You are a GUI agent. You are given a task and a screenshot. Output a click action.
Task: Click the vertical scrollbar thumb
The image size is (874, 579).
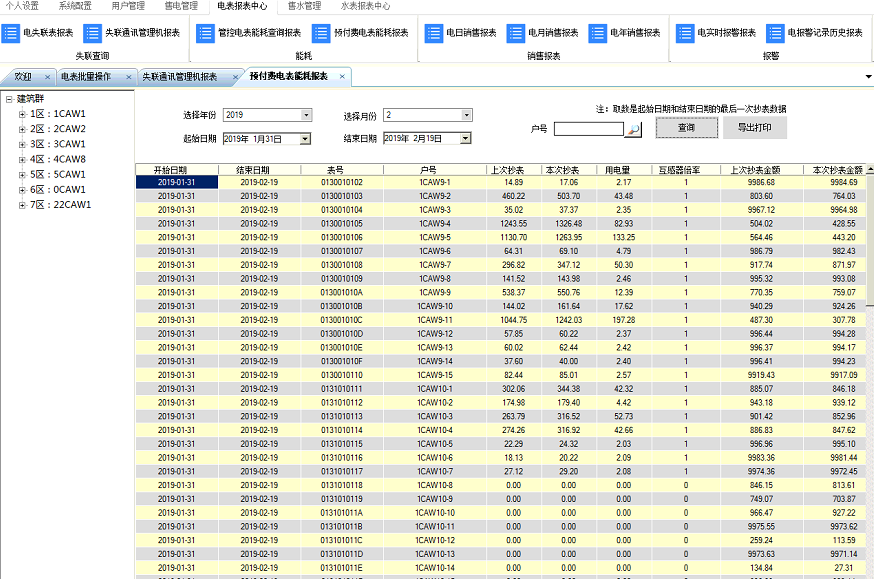pos(870,240)
